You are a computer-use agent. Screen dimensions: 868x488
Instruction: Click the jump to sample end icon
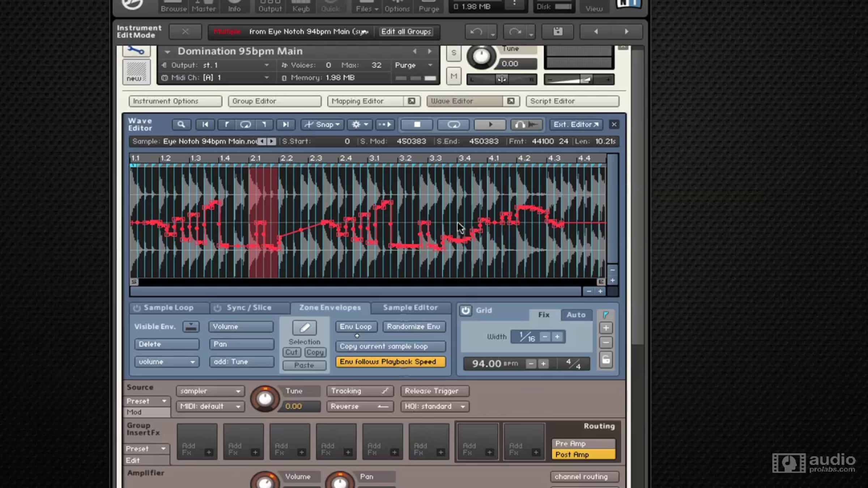[285, 124]
